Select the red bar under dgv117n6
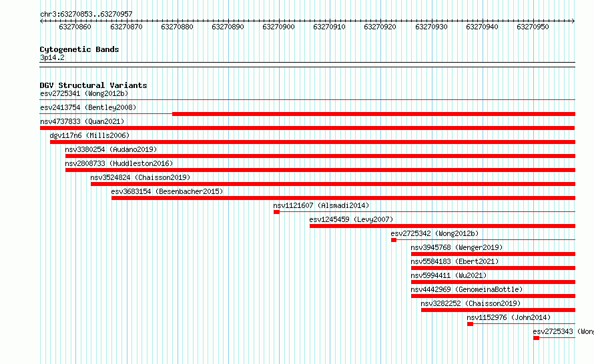This screenshot has height=364, width=594. tap(312, 142)
